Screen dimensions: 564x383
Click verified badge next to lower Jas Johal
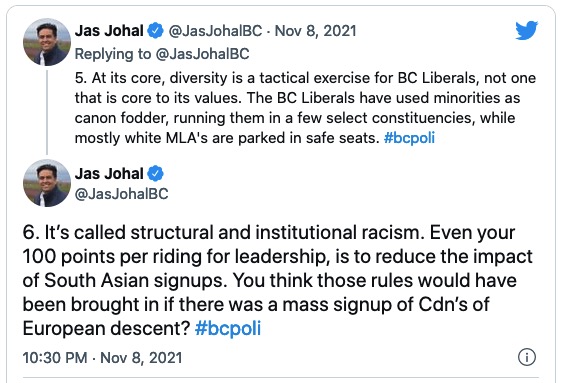click(155, 173)
